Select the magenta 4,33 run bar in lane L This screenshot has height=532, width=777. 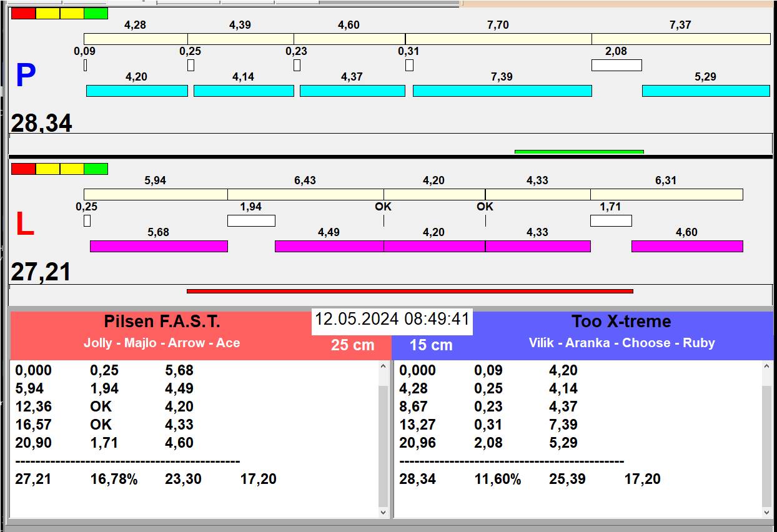(538, 246)
